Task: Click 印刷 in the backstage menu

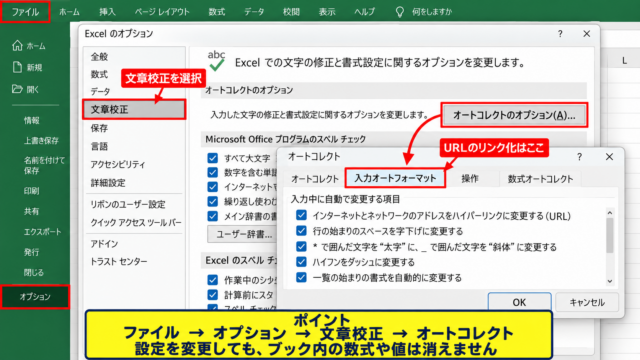Action: pyautogui.click(x=31, y=191)
